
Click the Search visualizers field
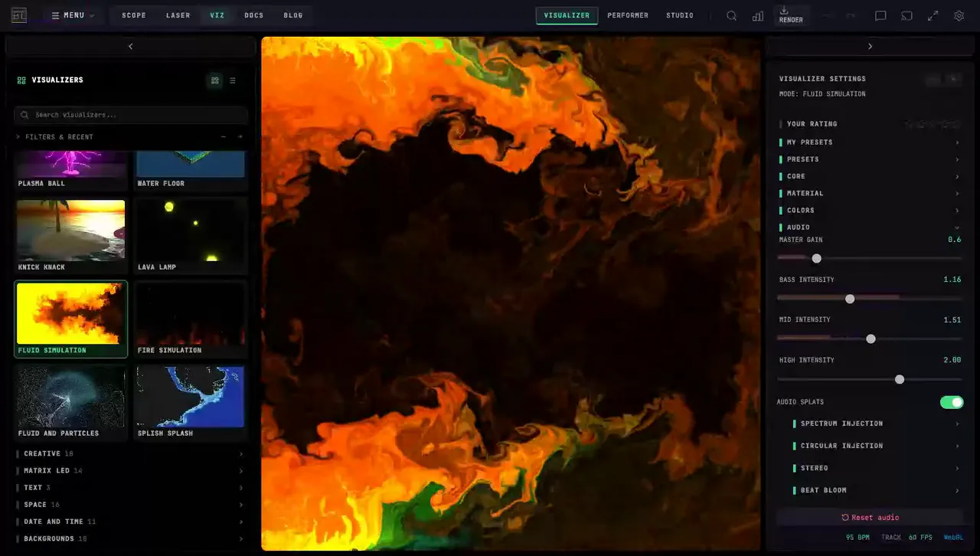(x=131, y=115)
